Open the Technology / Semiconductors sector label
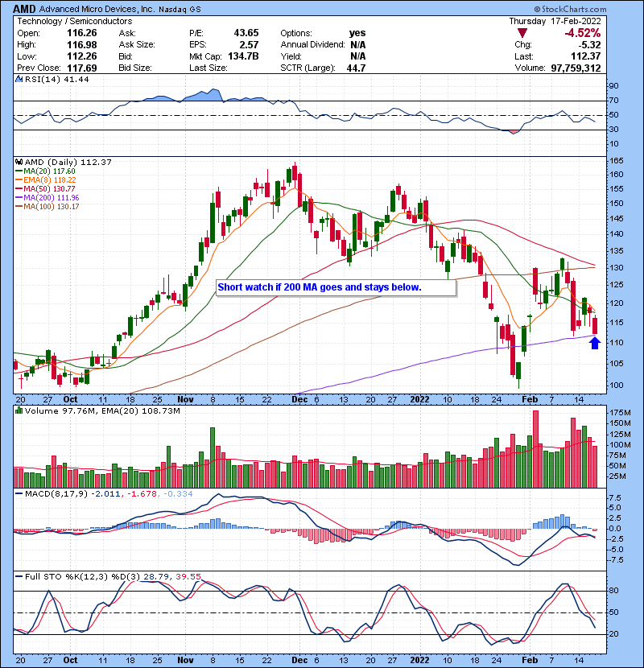Screen dimensions: 644x668 (x=75, y=21)
